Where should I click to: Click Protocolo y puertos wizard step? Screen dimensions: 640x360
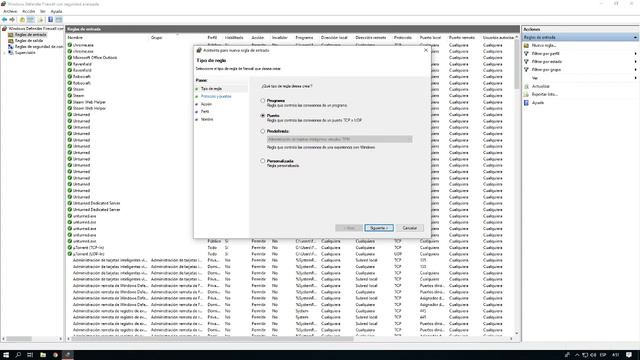tap(216, 96)
